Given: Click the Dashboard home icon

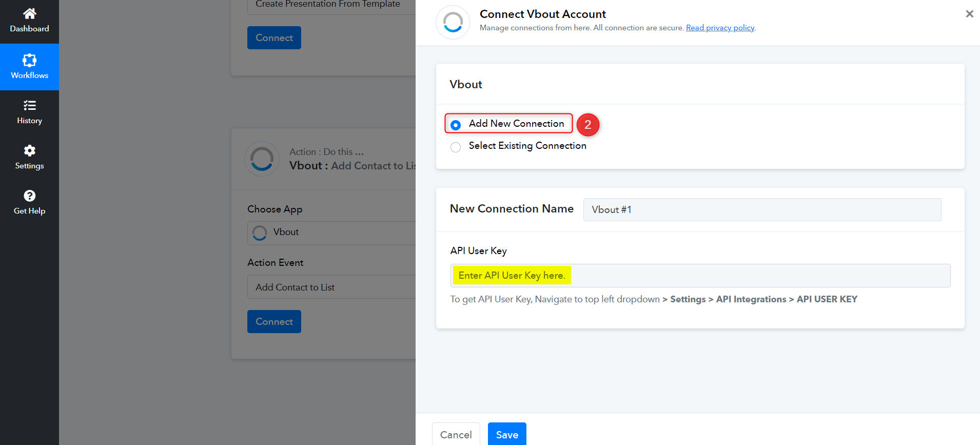Looking at the screenshot, I should pos(29,13).
